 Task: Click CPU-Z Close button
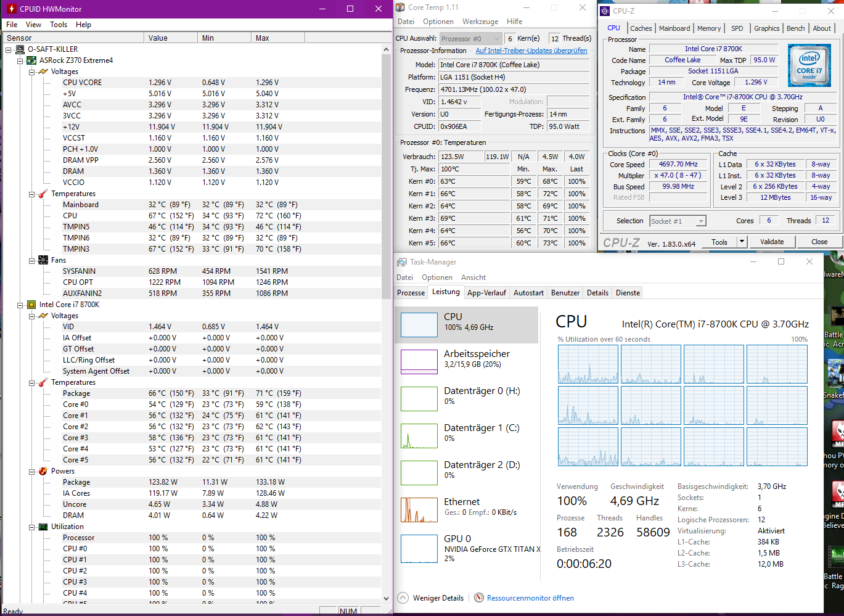819,242
